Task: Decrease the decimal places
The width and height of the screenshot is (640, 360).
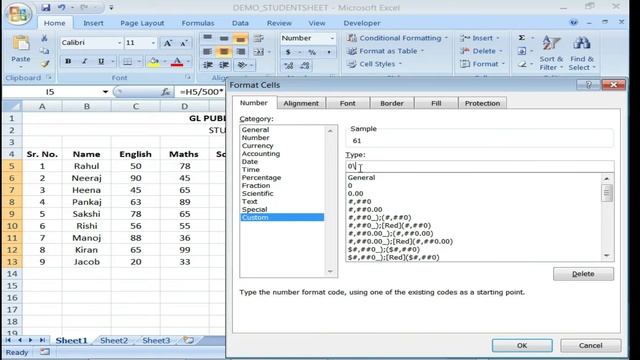Action: tap(305, 65)
